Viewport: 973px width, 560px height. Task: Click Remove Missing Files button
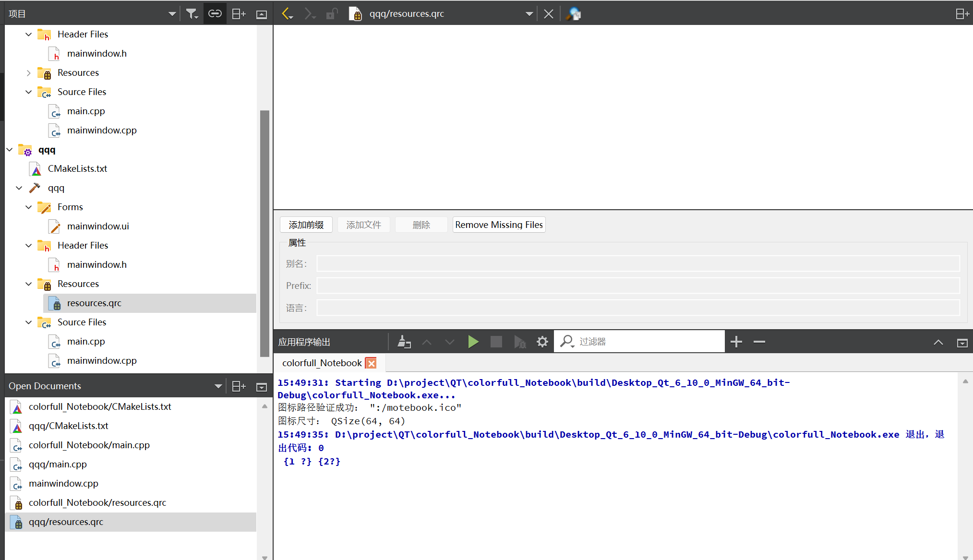click(x=499, y=225)
